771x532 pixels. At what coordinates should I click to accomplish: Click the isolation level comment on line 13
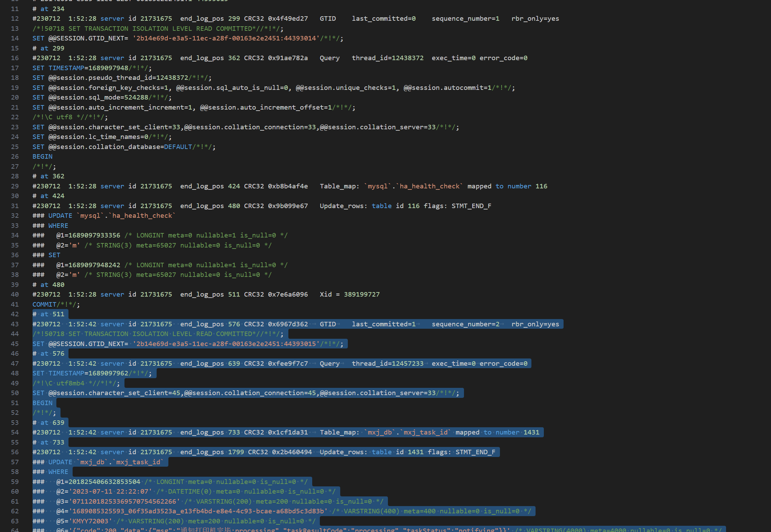(158, 29)
